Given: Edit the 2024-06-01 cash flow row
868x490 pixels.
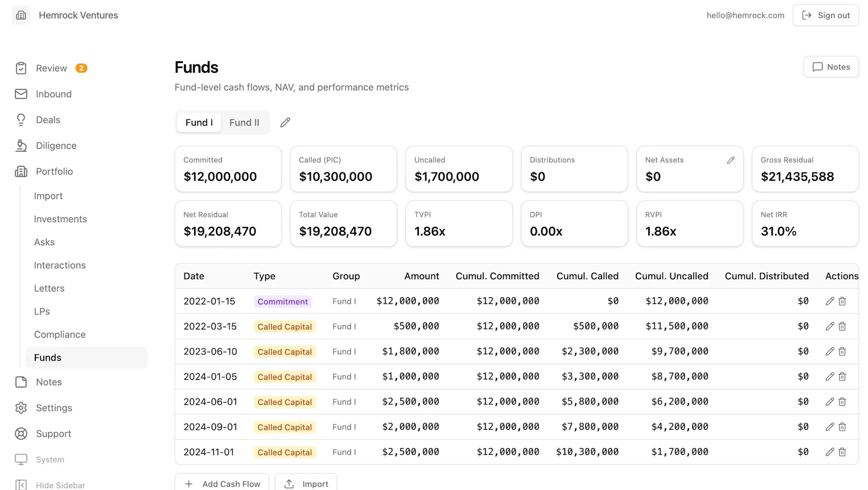Looking at the screenshot, I should (829, 402).
